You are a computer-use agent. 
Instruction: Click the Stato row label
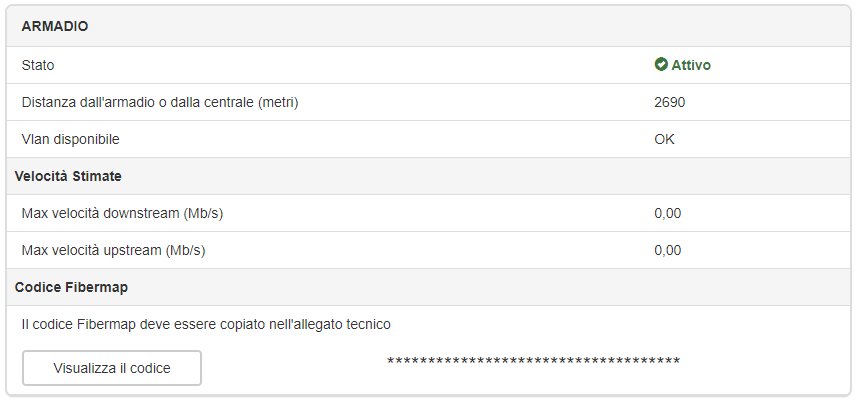[38, 66]
